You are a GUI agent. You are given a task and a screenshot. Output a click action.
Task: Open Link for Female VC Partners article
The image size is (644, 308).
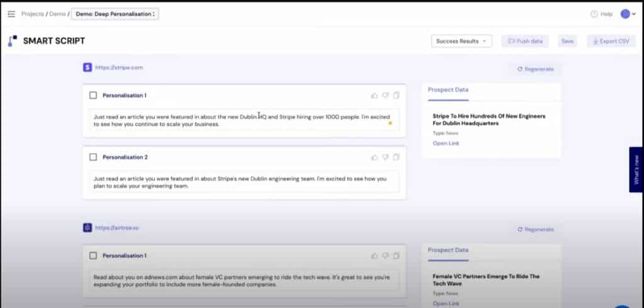pyautogui.click(x=446, y=304)
